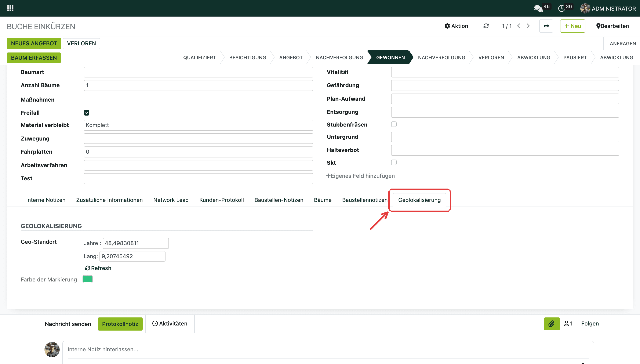The image size is (640, 364).
Task: Click the Refresh geolocation link
Action: click(98, 268)
